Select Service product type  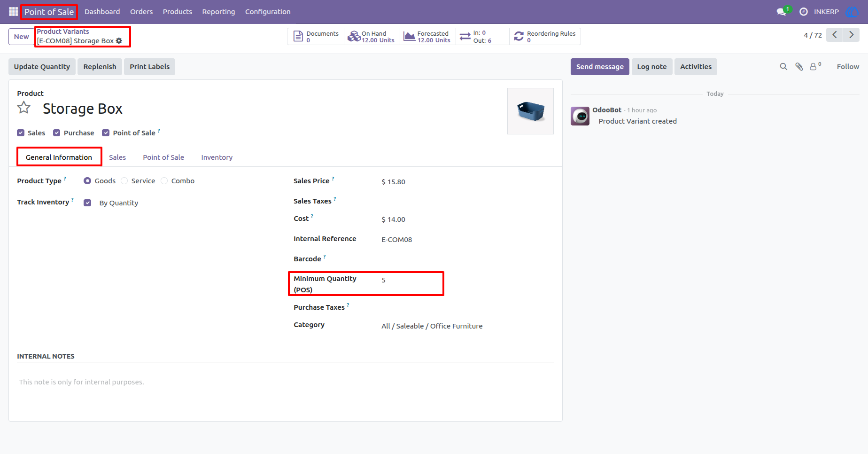[x=124, y=181]
